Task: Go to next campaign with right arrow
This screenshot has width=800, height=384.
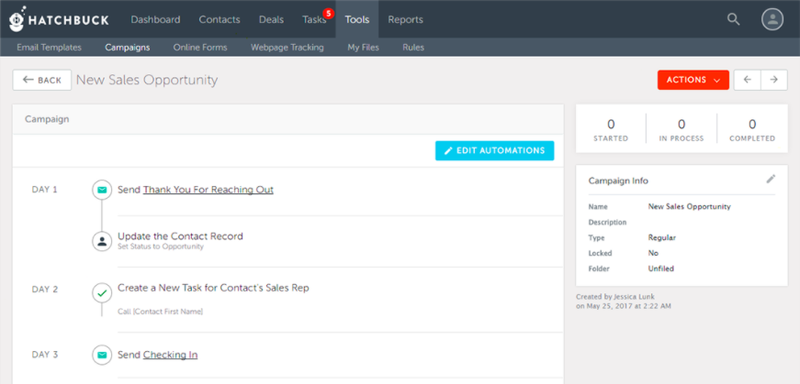Action: pyautogui.click(x=774, y=80)
